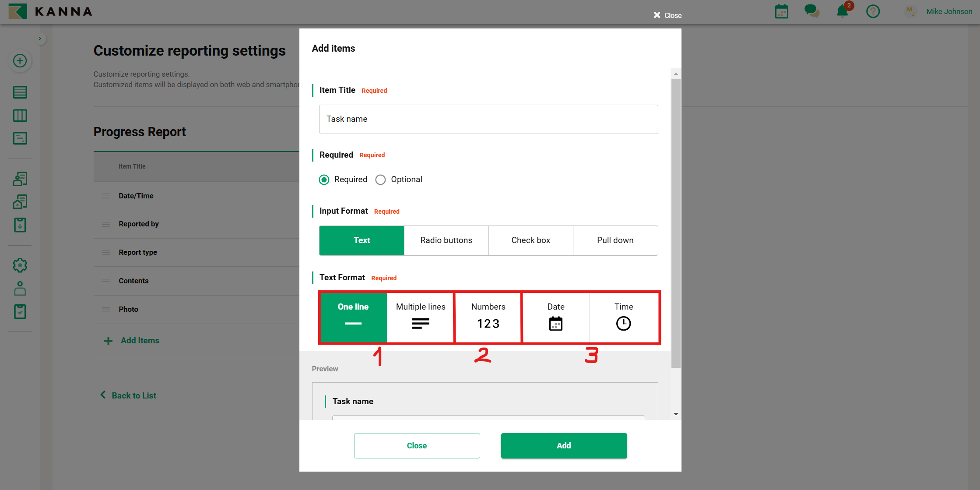Click dialog scrollbar down arrow

676,414
